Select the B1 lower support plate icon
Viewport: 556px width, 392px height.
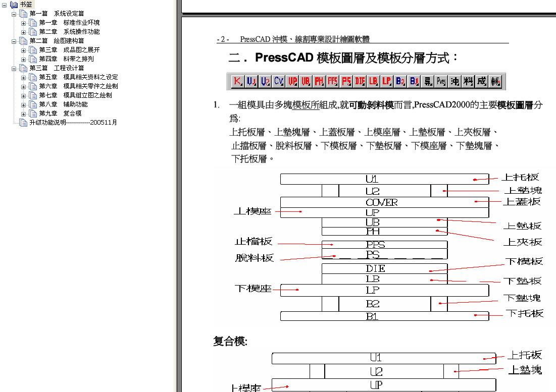pos(414,81)
